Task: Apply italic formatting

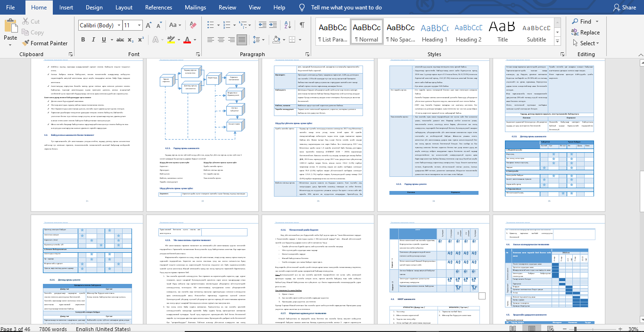Action: pyautogui.click(x=93, y=40)
